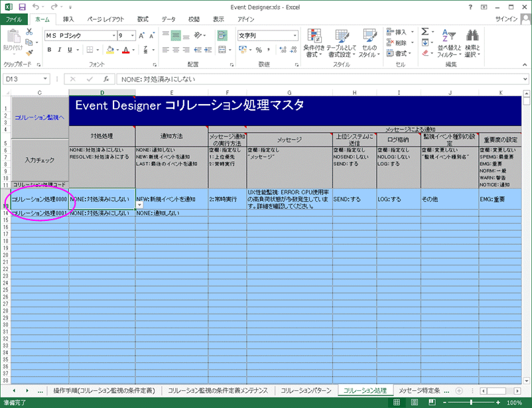Expand the Name Box dropdown
Image resolution: width=532 pixels, height=408 pixels.
point(45,79)
